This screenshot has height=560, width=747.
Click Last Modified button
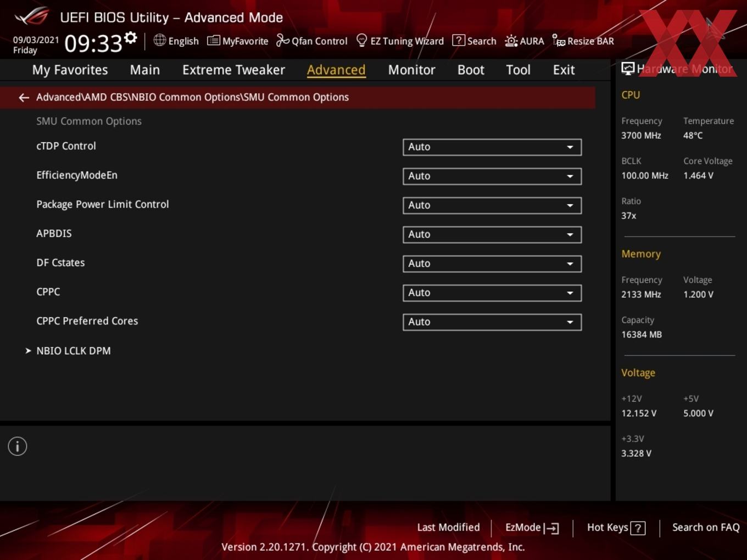tap(448, 528)
